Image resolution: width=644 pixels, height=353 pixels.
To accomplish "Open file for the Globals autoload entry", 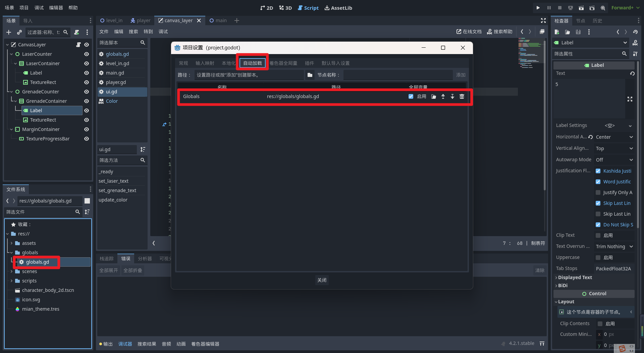I will 434,96.
